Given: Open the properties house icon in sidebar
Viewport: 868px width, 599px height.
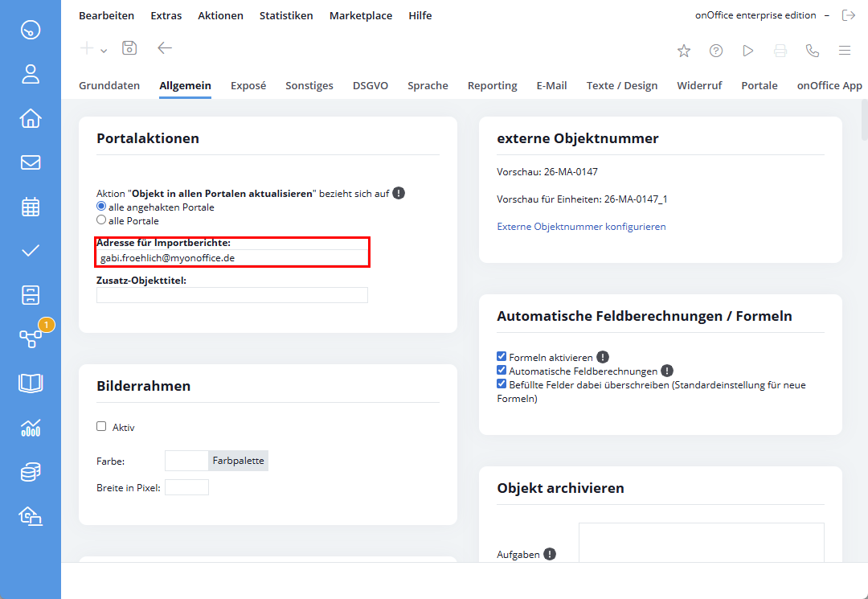Looking at the screenshot, I should tap(31, 119).
